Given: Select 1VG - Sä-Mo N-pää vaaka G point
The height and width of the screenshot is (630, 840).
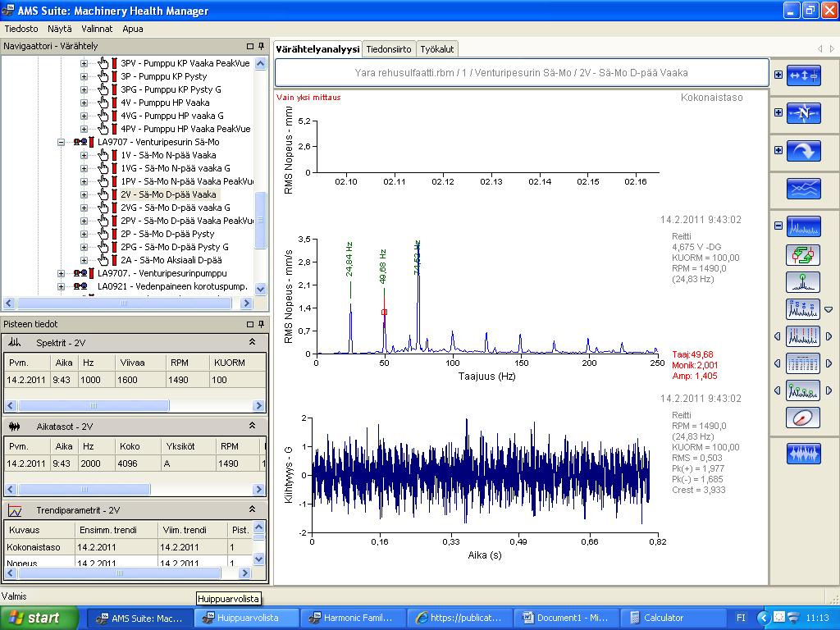Looking at the screenshot, I should [x=176, y=168].
